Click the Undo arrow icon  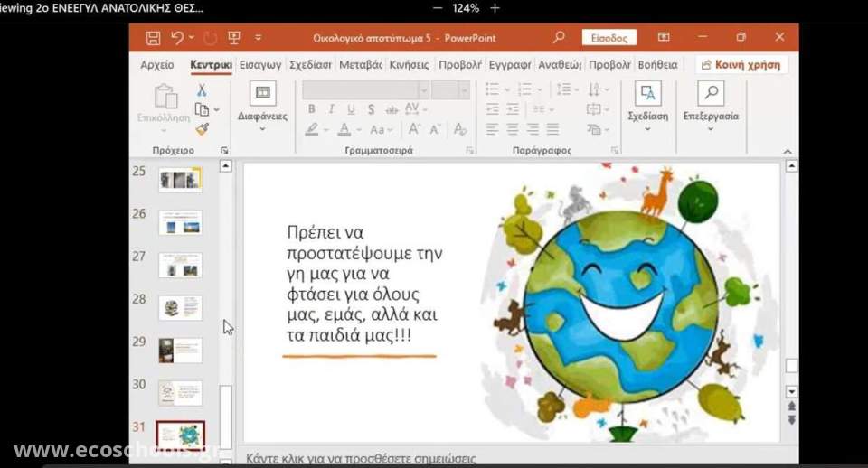coord(177,38)
